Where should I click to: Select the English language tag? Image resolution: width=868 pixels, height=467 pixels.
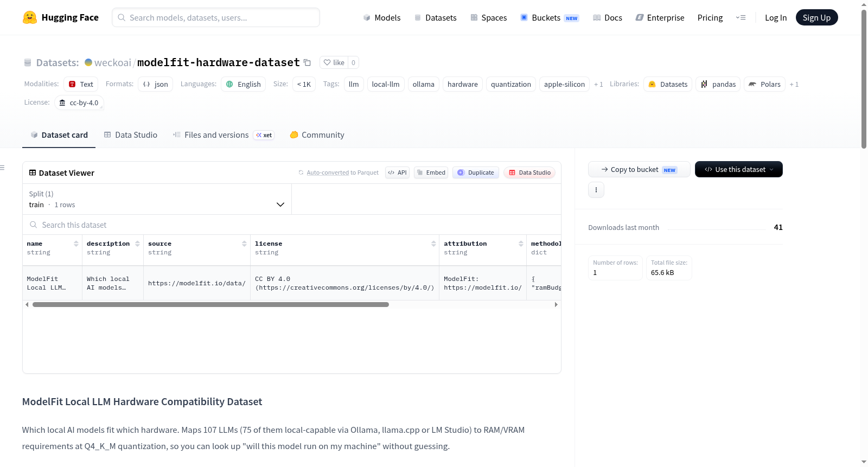[x=243, y=84]
